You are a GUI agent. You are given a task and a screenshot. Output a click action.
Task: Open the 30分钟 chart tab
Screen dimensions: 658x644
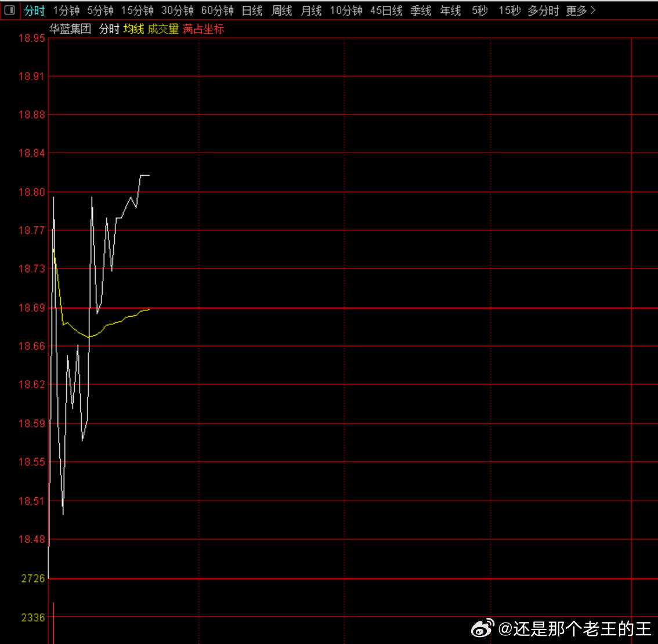(x=177, y=10)
